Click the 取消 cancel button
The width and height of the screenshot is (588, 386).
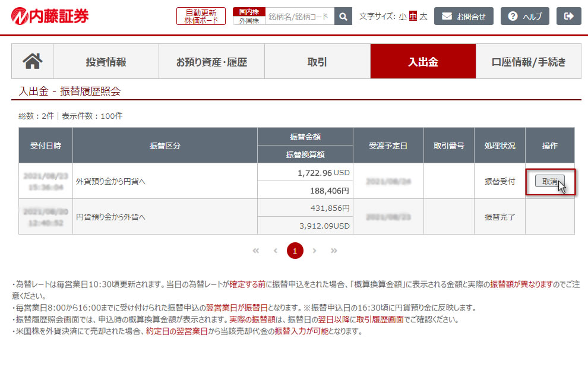550,181
